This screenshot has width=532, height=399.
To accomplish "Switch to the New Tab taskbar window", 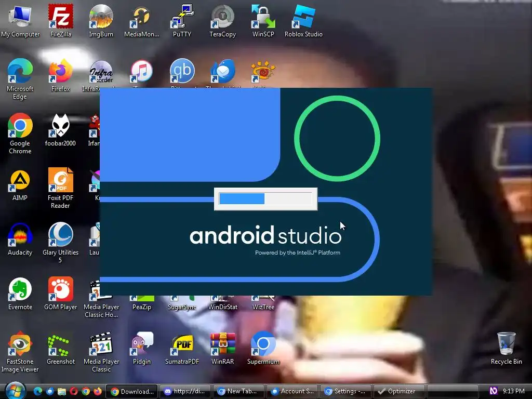I will coord(238,391).
